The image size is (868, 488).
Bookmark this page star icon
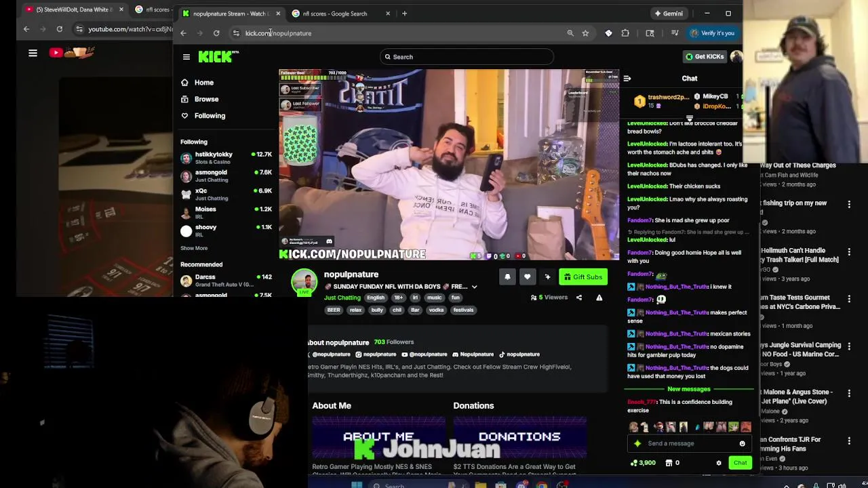(585, 33)
